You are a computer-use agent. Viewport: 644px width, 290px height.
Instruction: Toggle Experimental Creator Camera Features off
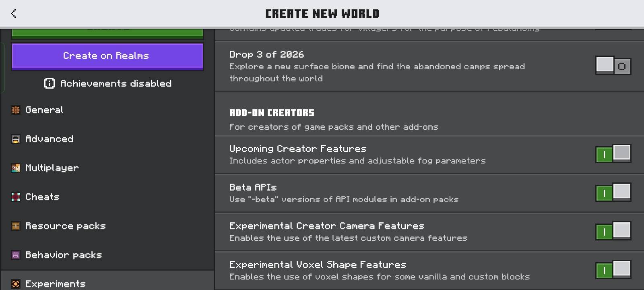(x=613, y=231)
